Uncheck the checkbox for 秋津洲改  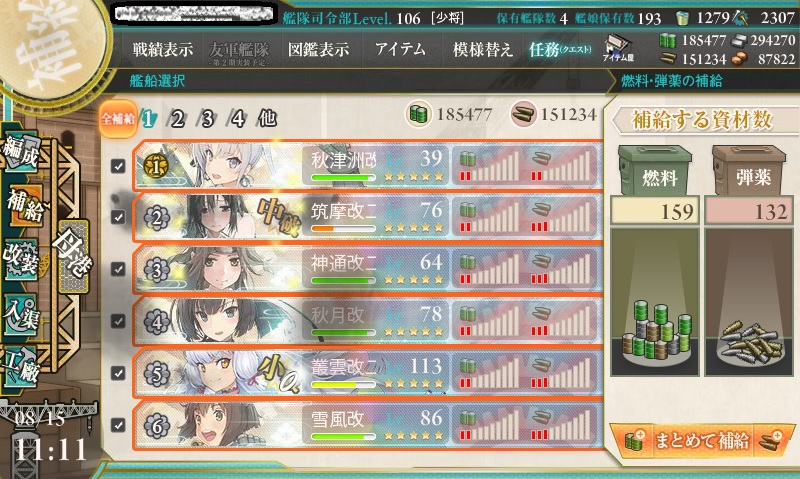click(118, 166)
